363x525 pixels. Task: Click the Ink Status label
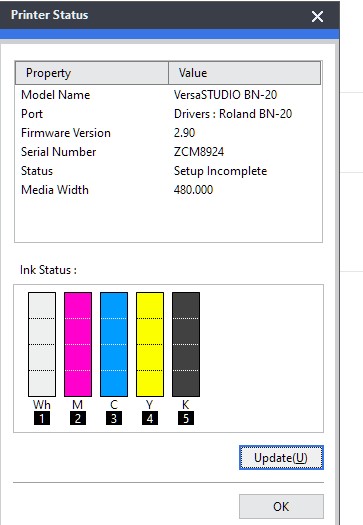[48, 270]
